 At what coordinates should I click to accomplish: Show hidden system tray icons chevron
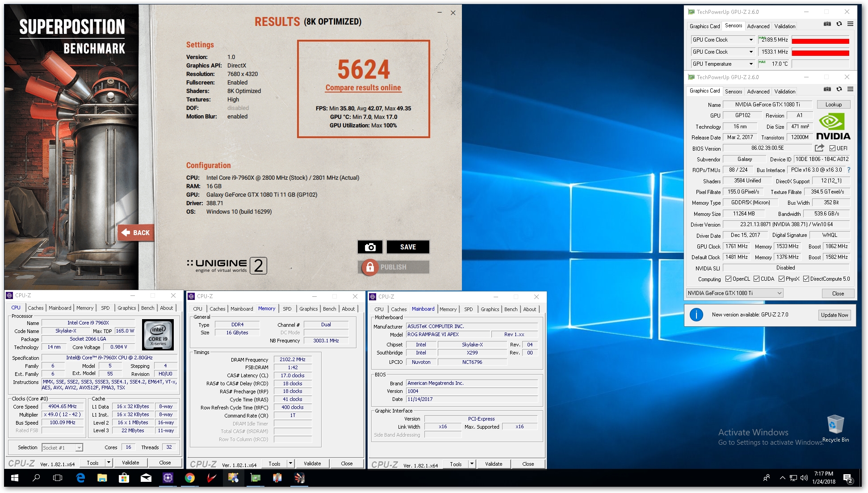[782, 478]
